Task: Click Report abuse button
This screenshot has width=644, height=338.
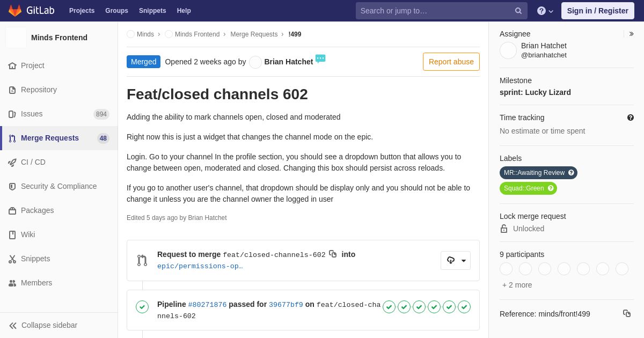Action: 451,62
